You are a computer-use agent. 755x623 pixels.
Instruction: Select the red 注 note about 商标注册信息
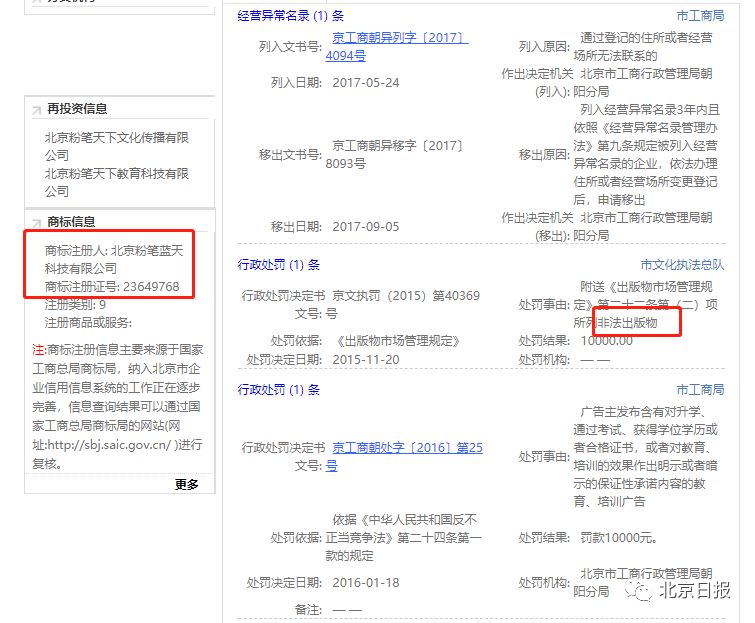click(x=118, y=406)
